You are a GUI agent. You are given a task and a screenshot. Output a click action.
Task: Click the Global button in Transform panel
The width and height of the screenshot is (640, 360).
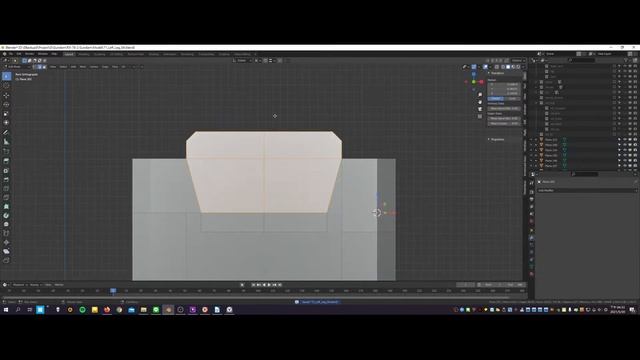pyautogui.click(x=496, y=99)
